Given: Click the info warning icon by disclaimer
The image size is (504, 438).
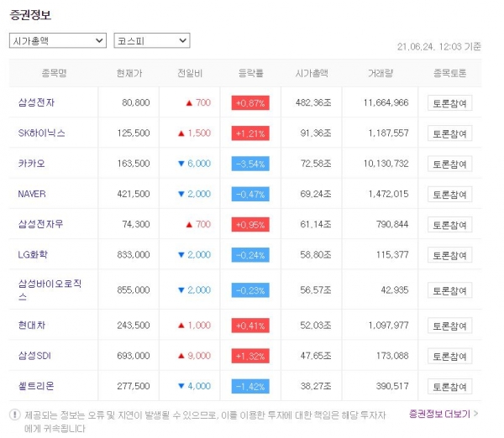Looking at the screenshot, I should pos(15,415).
